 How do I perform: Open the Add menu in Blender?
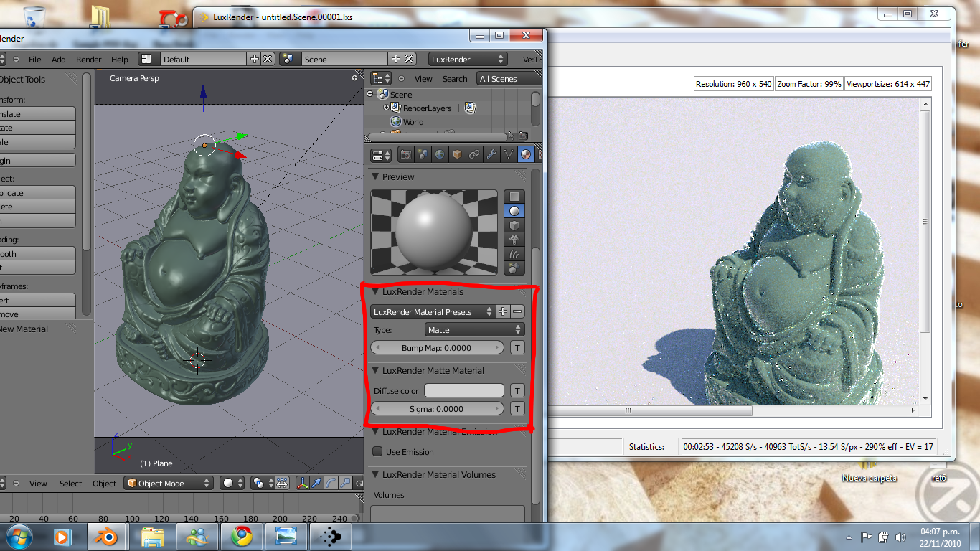click(59, 60)
